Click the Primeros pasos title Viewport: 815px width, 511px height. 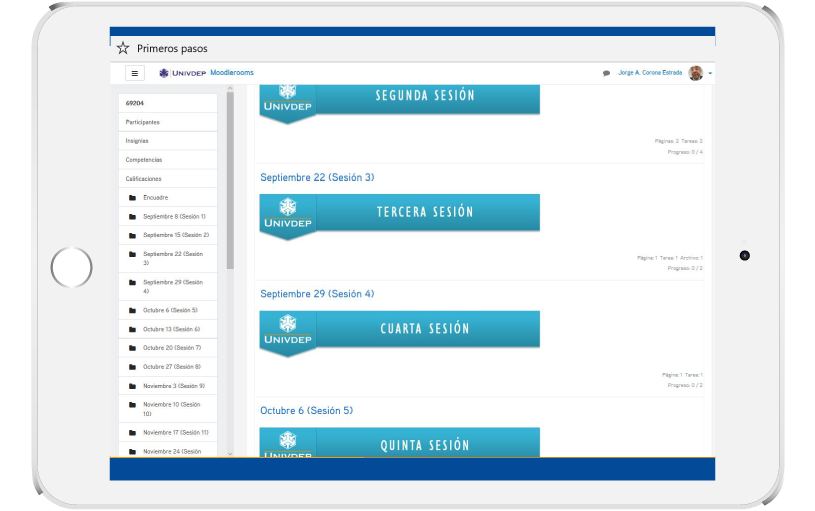[172, 48]
